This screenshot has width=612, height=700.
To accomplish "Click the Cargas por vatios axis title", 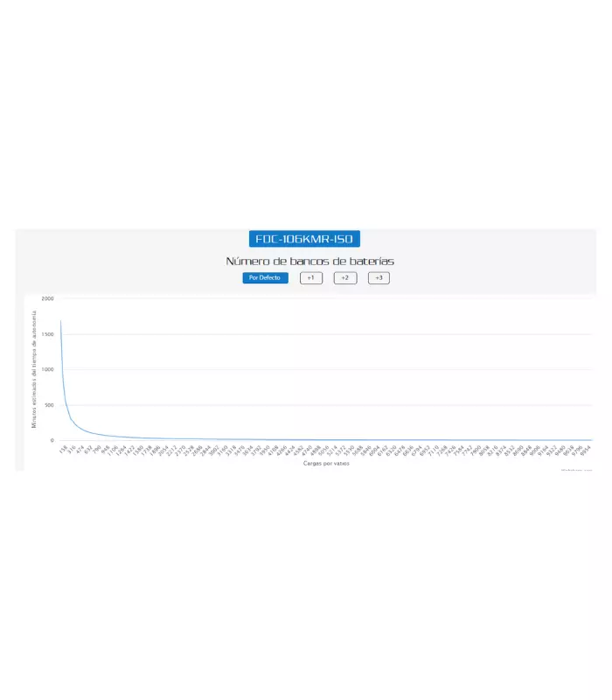I will (326, 464).
